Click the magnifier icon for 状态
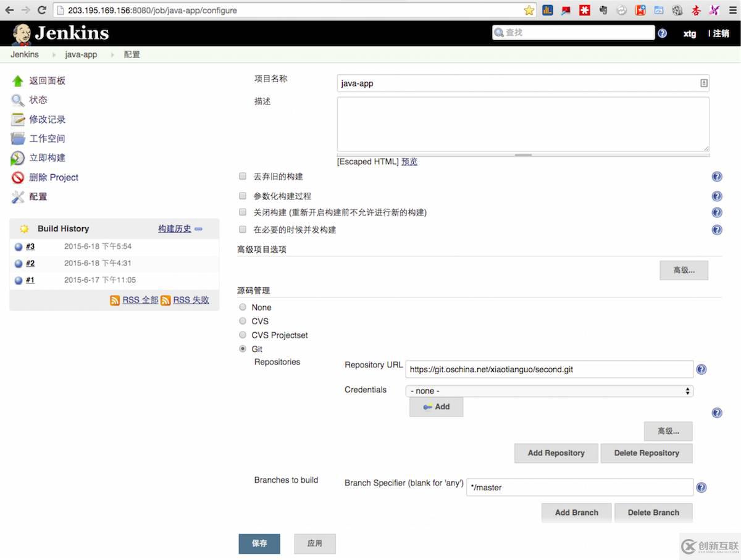This screenshot has height=560, width=741. 18,100
